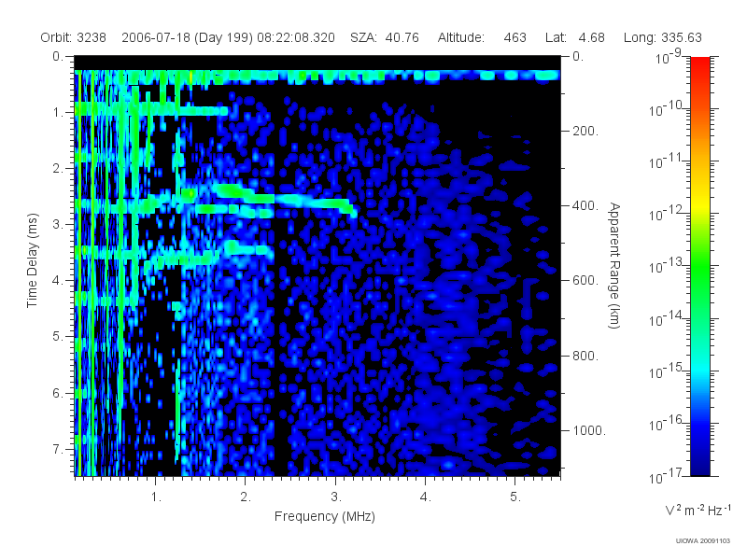Click the Orbit: 3238 header text
This screenshot has height=560, width=747.
point(74,37)
